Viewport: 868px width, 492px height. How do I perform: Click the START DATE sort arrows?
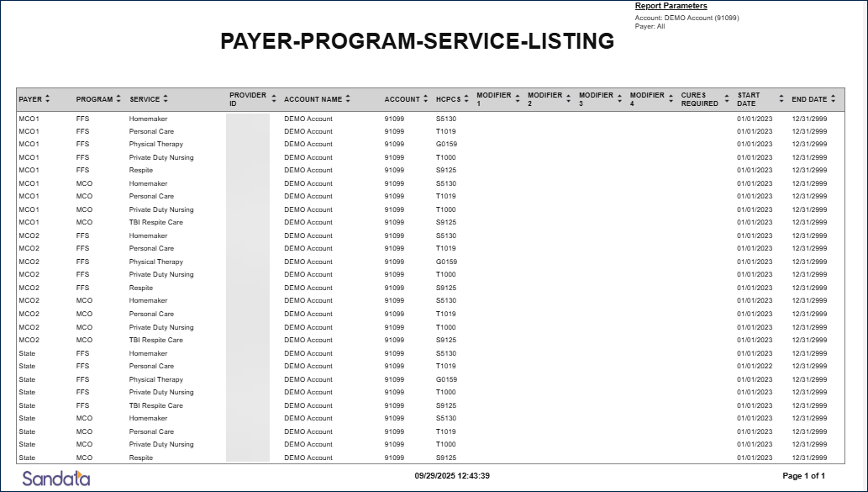[781, 99]
